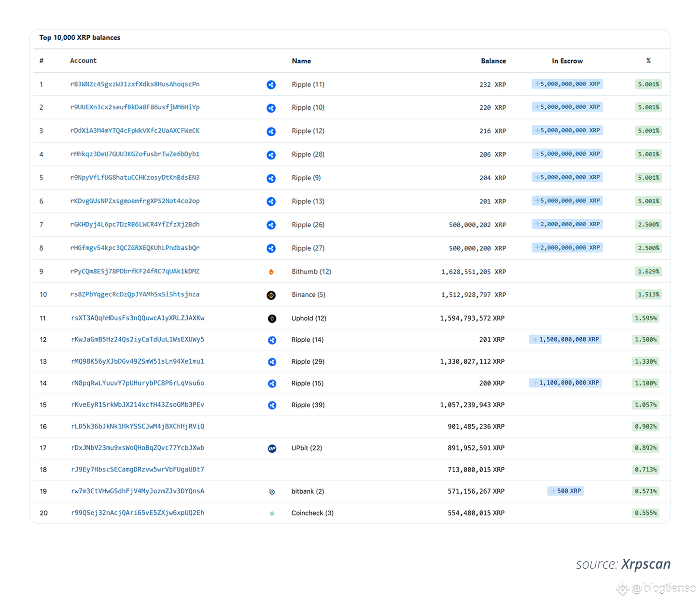Click the % column header
The height and width of the screenshot is (601, 700).
(648, 60)
